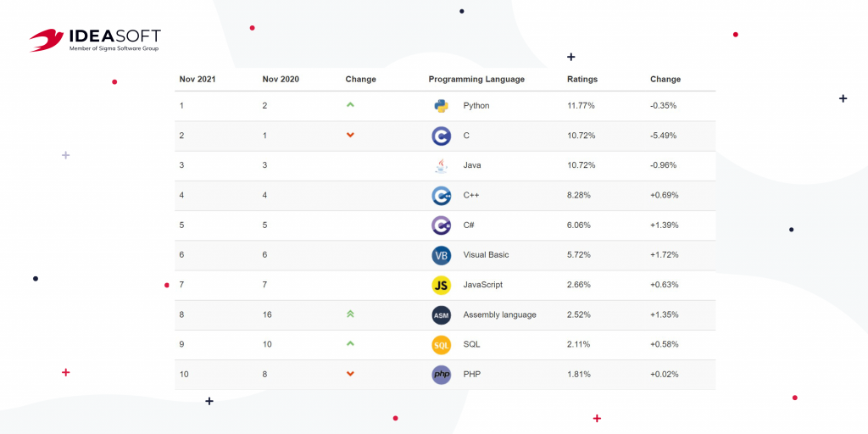The height and width of the screenshot is (434, 868).
Task: Click the 2.66% rating for JavaScript
Action: [x=578, y=285]
